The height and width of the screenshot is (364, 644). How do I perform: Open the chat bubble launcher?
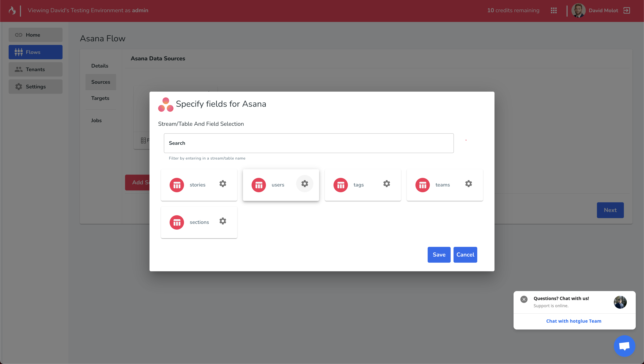coord(624,346)
